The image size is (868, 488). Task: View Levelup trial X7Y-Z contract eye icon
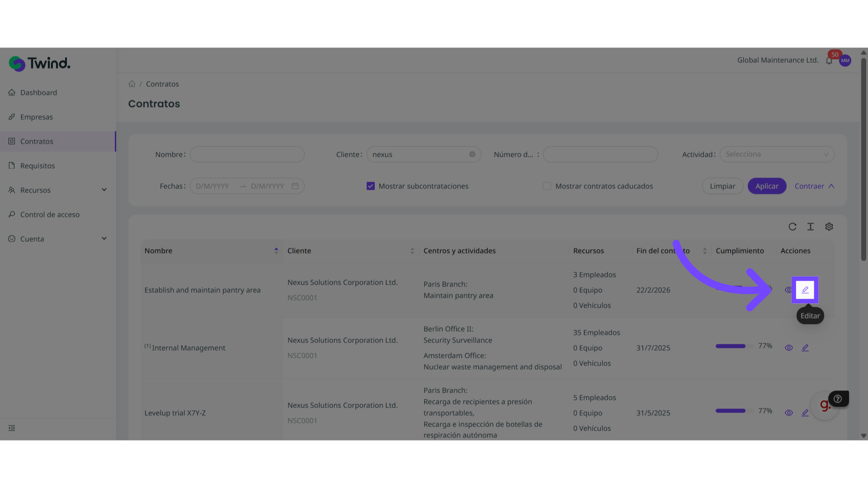[x=788, y=413]
